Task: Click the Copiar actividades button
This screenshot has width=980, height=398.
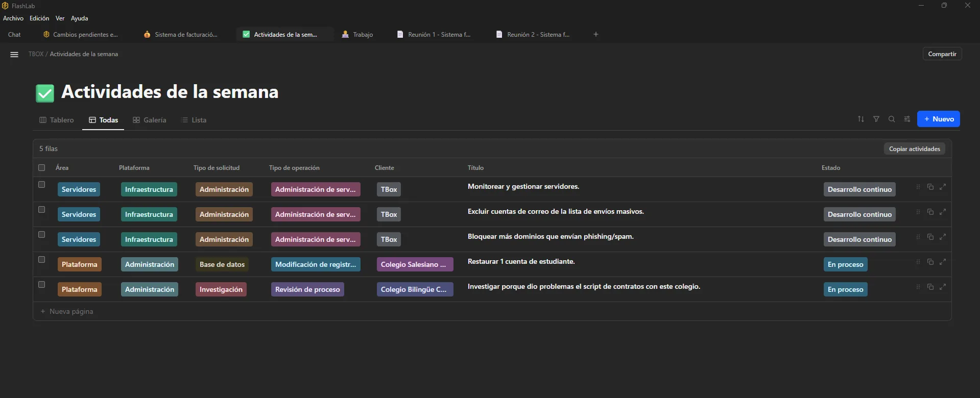Action: click(x=914, y=149)
